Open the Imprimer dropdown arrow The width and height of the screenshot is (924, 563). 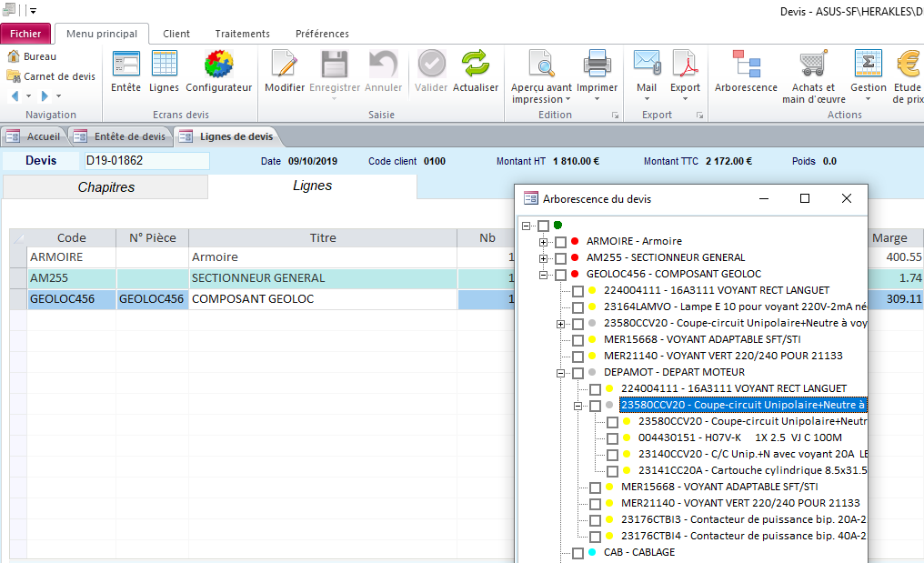pyautogui.click(x=597, y=98)
